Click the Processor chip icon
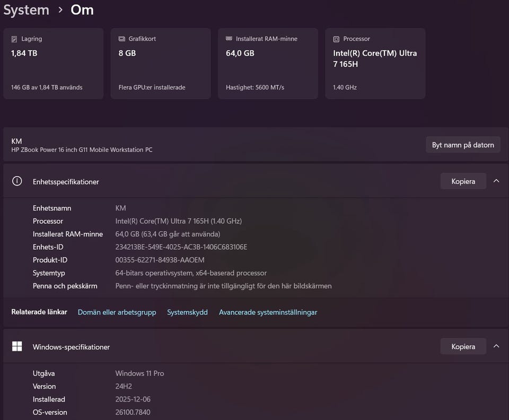 336,39
